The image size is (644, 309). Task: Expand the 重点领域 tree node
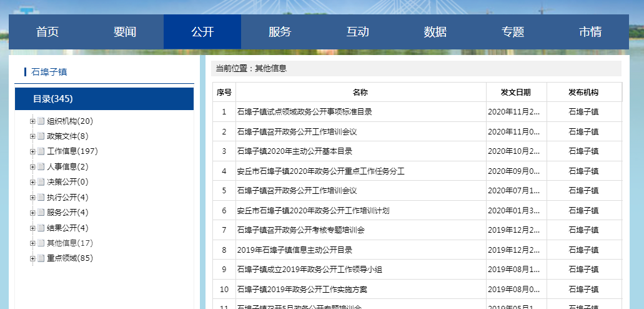[x=32, y=258]
